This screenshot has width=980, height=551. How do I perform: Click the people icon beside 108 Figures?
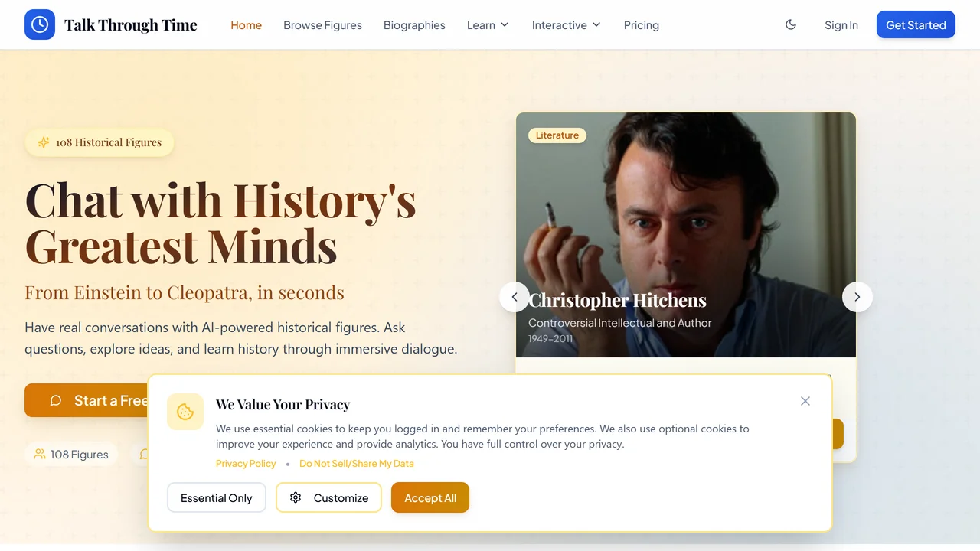(x=40, y=454)
